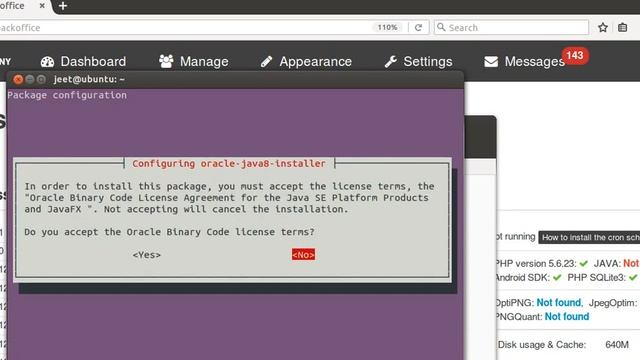Click the PHP SQLite3 status text
This screenshot has width=640, height=360.
click(596, 278)
